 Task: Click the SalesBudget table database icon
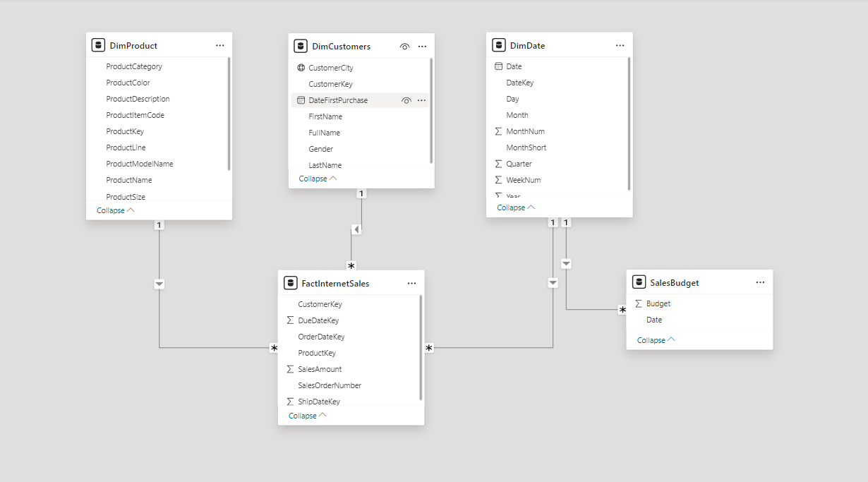[x=639, y=282]
